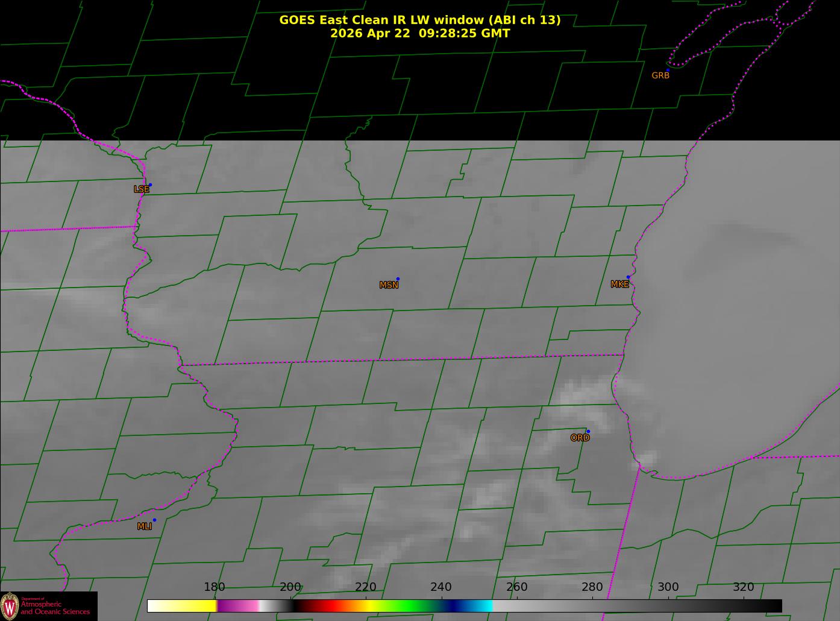Click the 09:28:25 GMT timestamp line
840x621 pixels.
point(420,33)
